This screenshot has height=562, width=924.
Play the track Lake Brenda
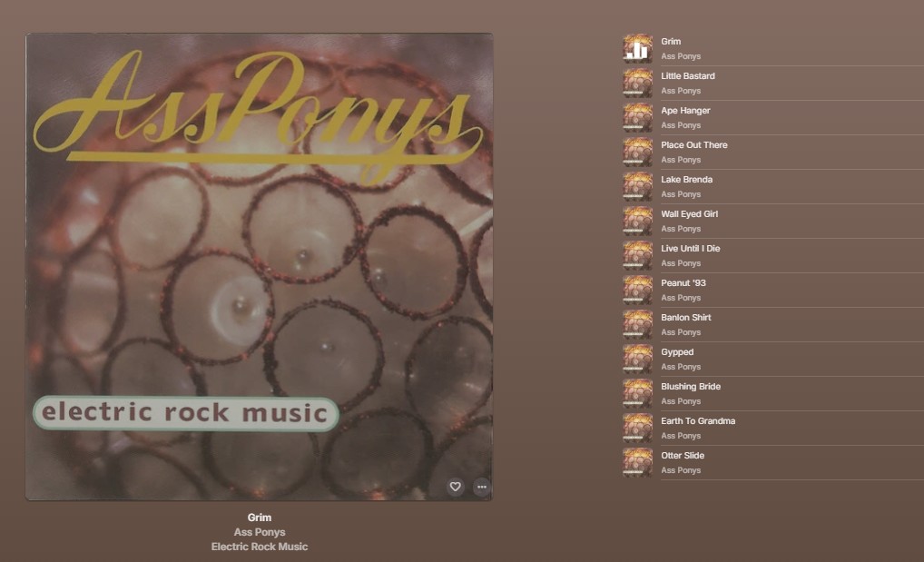tap(686, 179)
